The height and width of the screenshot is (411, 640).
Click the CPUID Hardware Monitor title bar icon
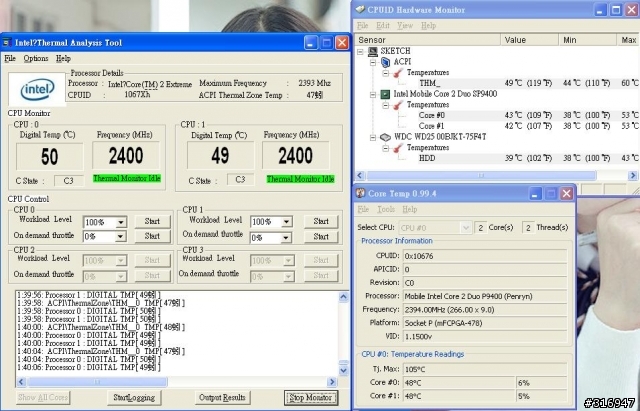click(360, 9)
